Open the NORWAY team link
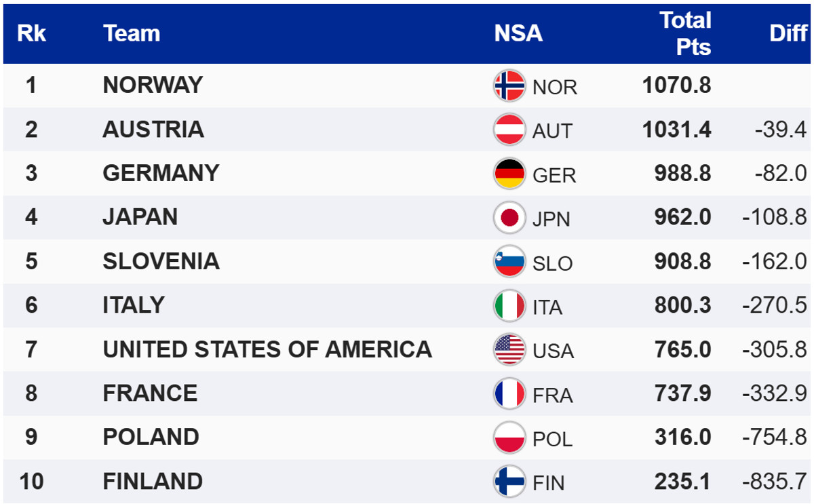The height and width of the screenshot is (504, 814). 153,85
